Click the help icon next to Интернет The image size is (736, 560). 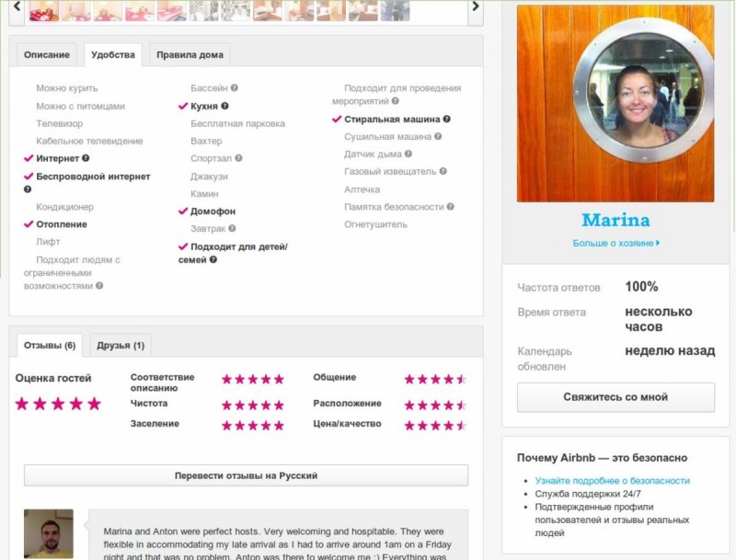pos(86,158)
